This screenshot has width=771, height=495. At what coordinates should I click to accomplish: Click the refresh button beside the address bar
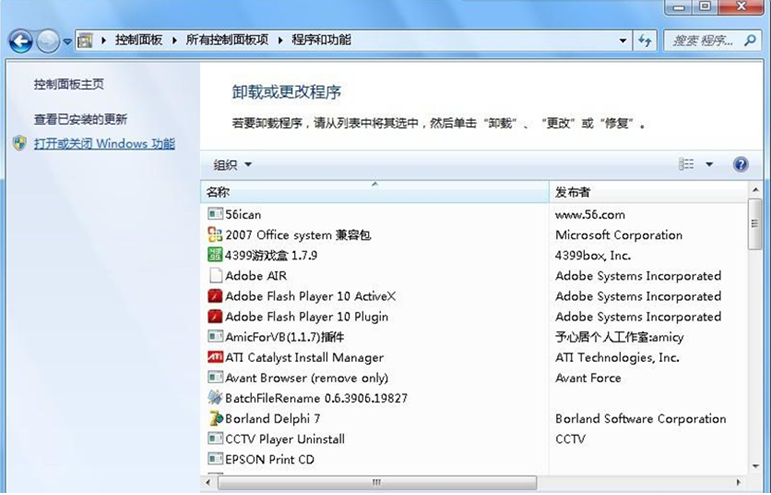pyautogui.click(x=645, y=40)
